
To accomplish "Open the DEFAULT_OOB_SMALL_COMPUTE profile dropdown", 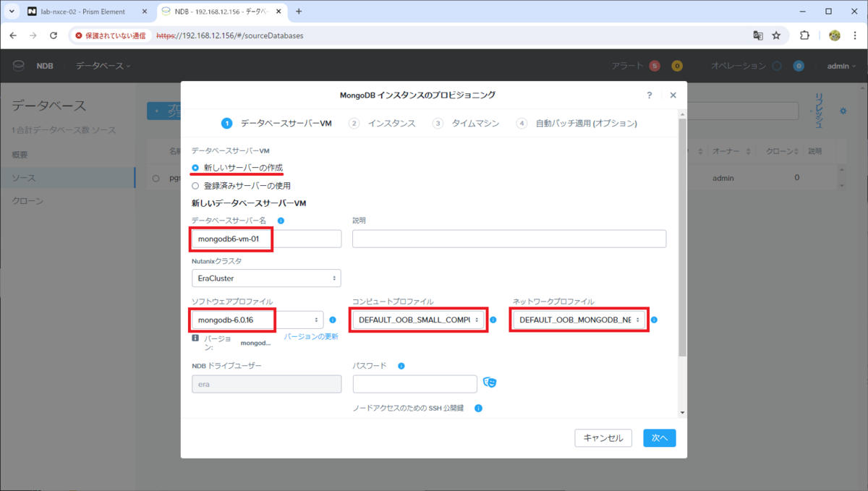I will pyautogui.click(x=418, y=320).
